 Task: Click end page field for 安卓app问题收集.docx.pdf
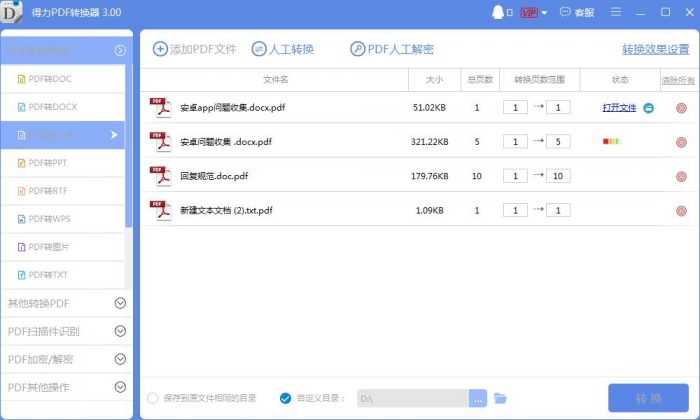[558, 108]
